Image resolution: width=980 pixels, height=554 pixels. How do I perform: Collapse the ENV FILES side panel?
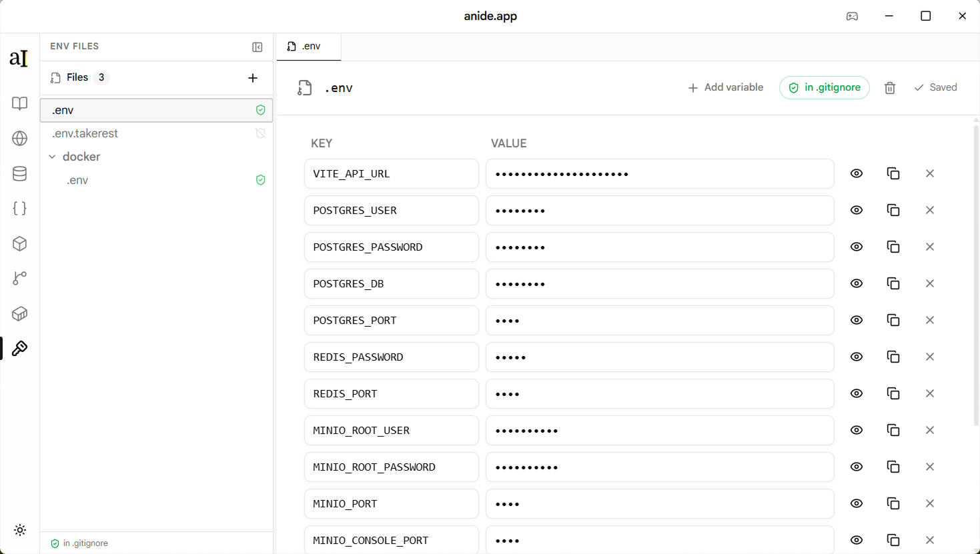(258, 47)
